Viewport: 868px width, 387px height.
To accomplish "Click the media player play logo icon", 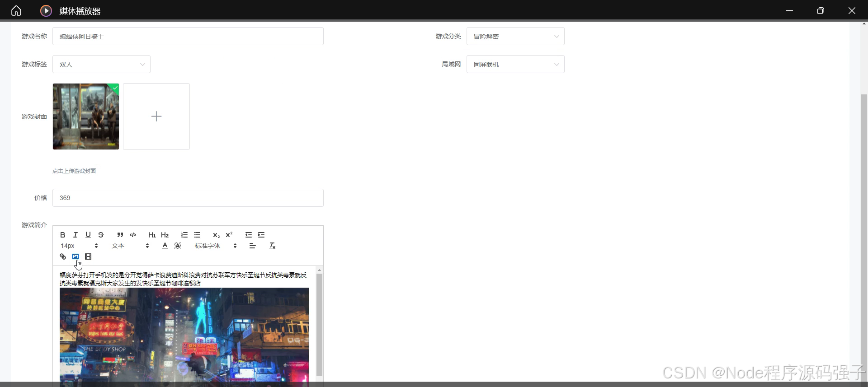I will 46,10.
